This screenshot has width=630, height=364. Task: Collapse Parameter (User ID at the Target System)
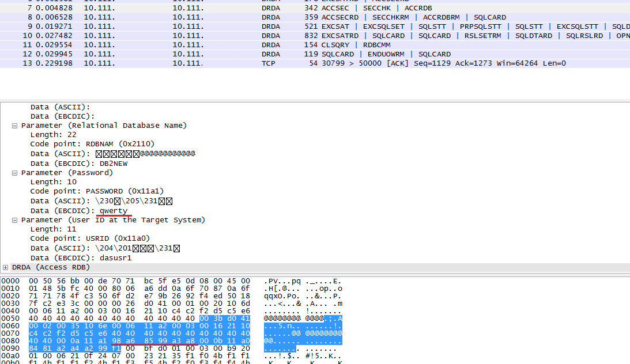pyautogui.click(x=14, y=220)
